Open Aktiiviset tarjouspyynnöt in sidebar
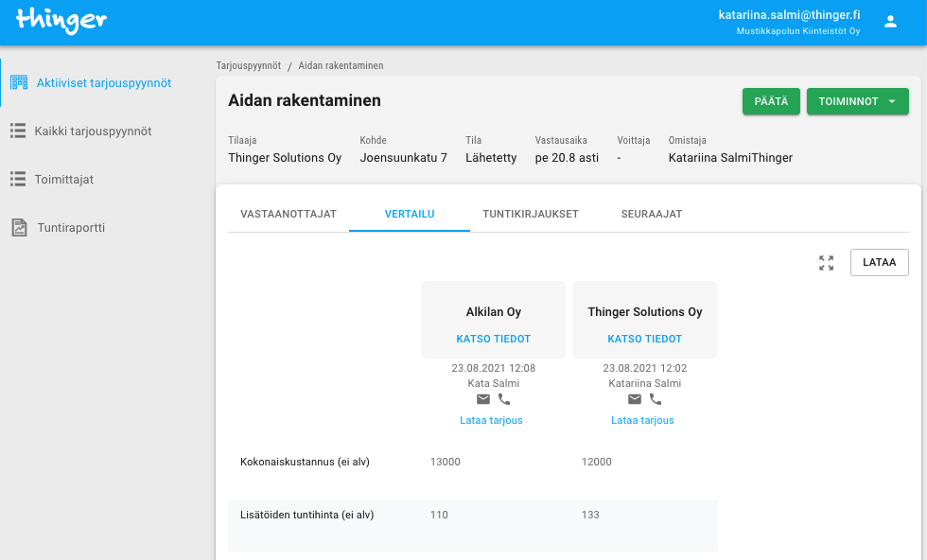The height and width of the screenshot is (560, 927). 104,83
